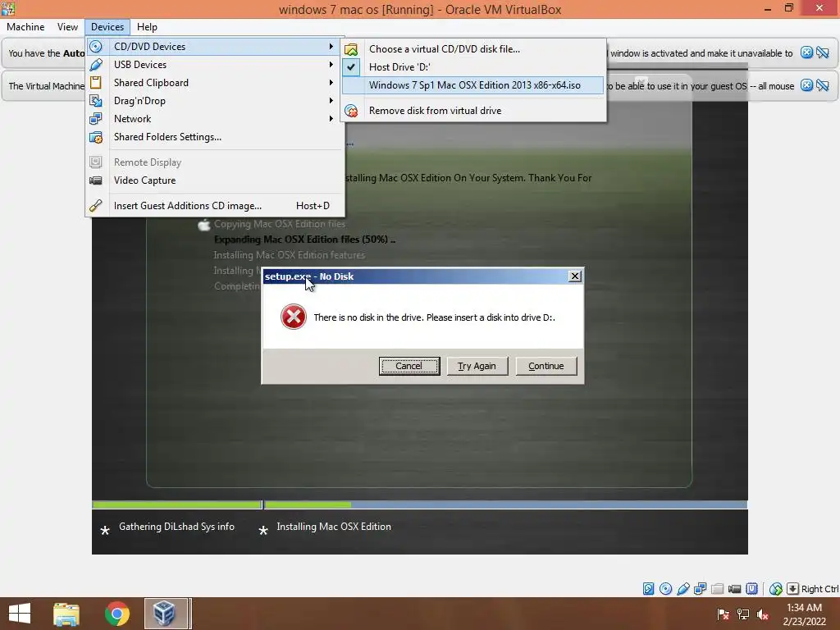Click the Remove disk from virtual drive icon
The width and height of the screenshot is (840, 630).
coord(351,111)
